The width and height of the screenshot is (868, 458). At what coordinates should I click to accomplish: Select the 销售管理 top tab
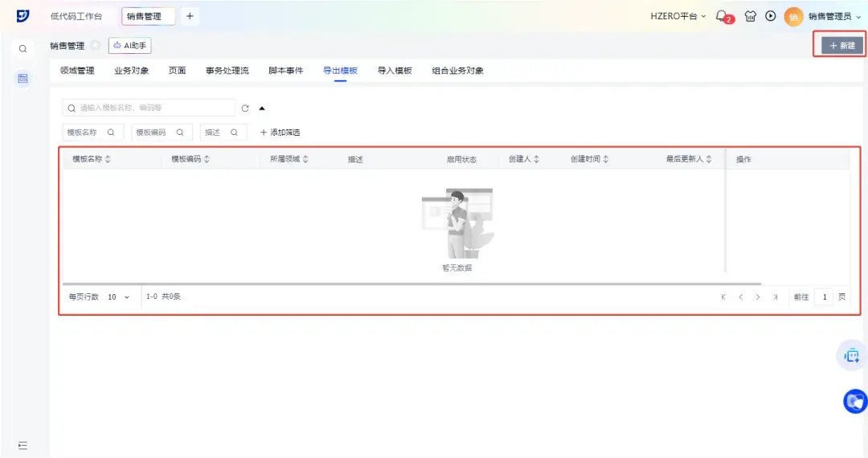(149, 16)
